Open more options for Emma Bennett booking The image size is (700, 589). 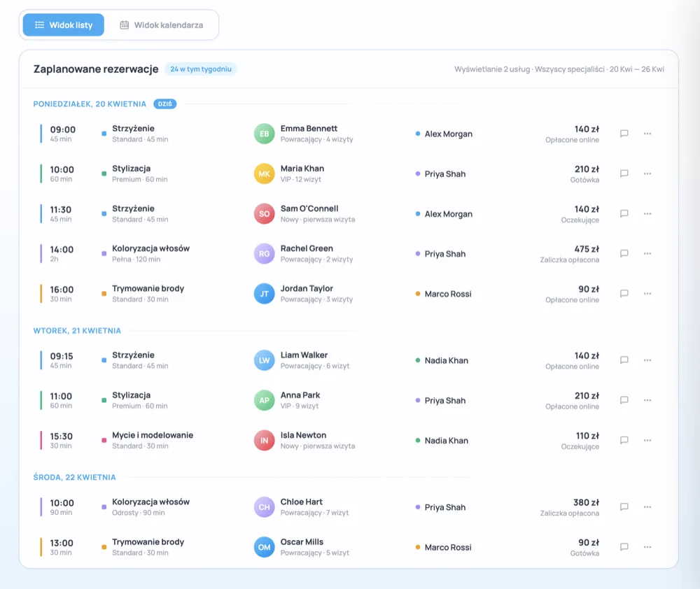point(647,134)
